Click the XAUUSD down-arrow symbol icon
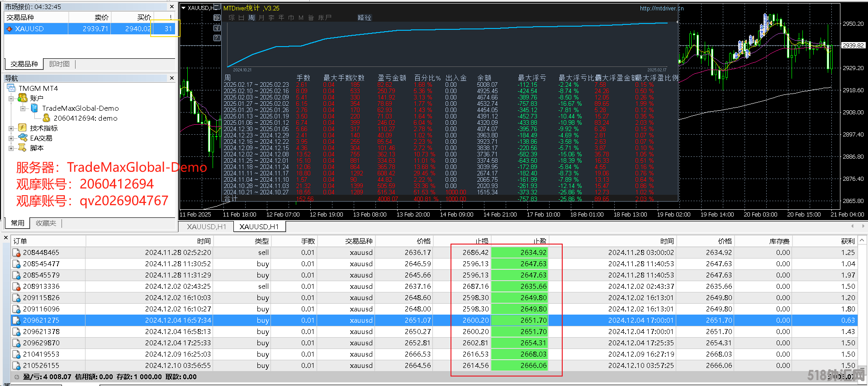Screen dimensions: 868x386 [9, 29]
